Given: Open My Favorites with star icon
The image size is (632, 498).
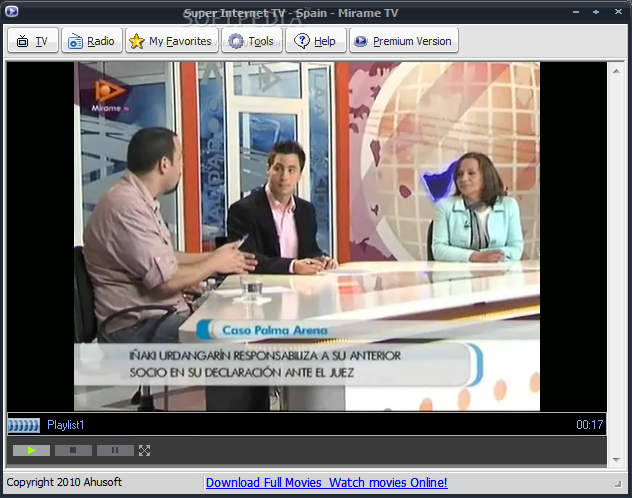Looking at the screenshot, I should [171, 41].
